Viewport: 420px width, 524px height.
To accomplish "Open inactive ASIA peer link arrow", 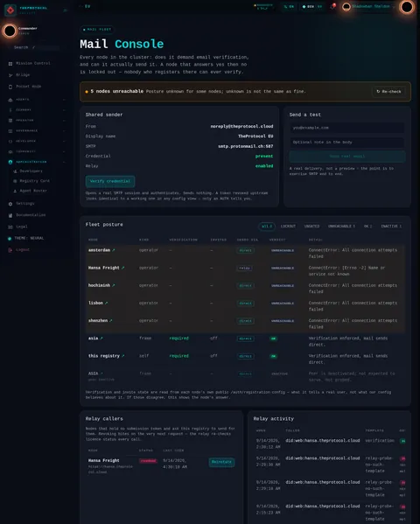I will 101,374.
